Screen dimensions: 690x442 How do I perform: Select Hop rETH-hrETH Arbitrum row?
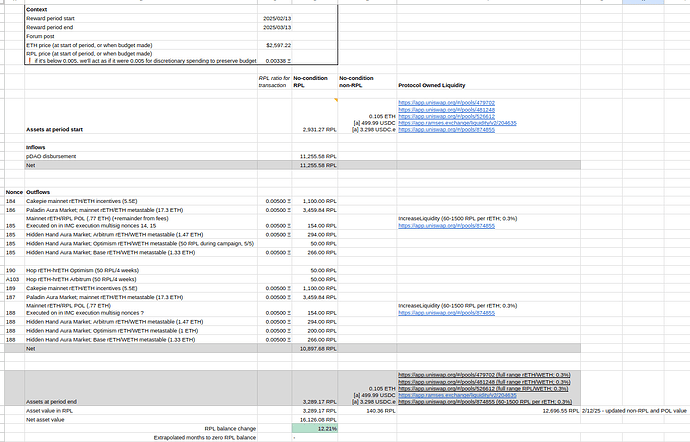click(141, 279)
